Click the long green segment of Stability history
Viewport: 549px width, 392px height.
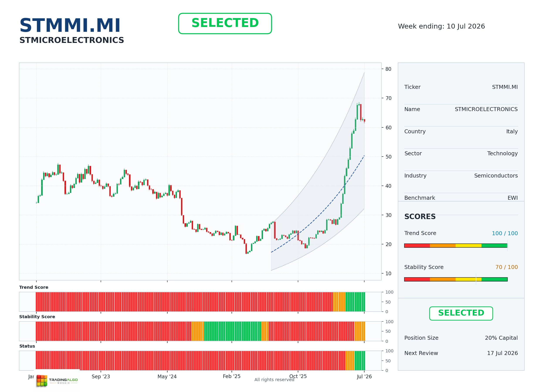[x=232, y=331]
